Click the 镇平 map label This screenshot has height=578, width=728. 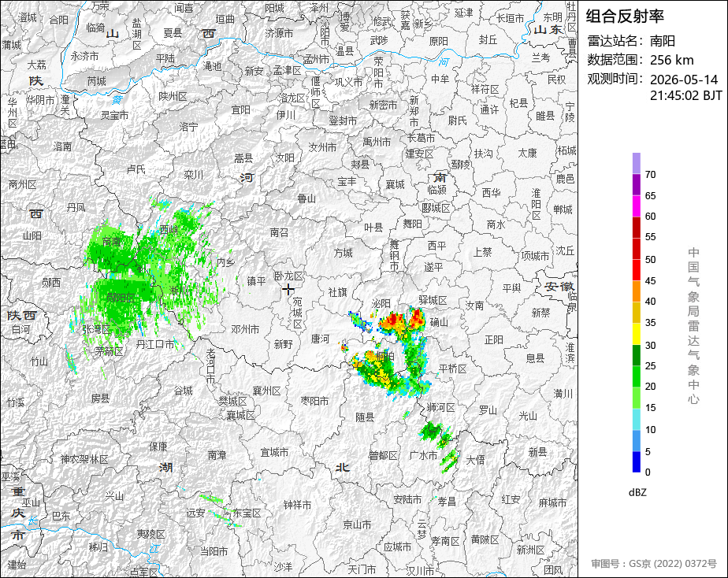pos(256,281)
